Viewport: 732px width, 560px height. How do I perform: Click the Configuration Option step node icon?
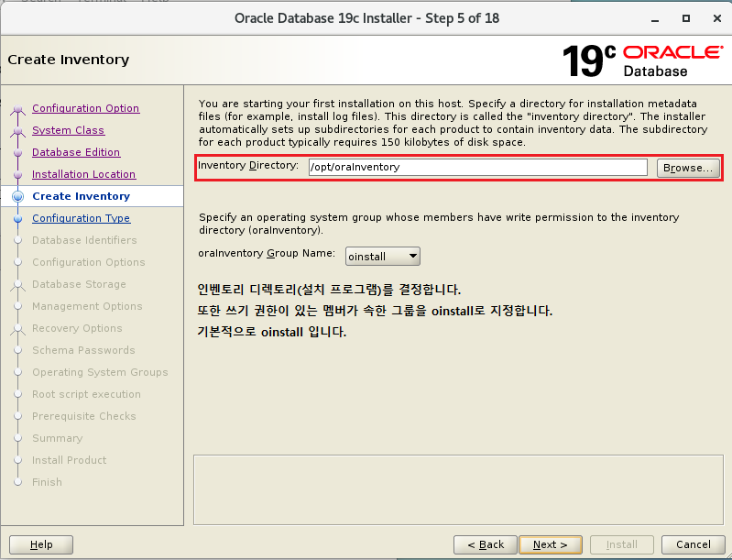(17, 110)
